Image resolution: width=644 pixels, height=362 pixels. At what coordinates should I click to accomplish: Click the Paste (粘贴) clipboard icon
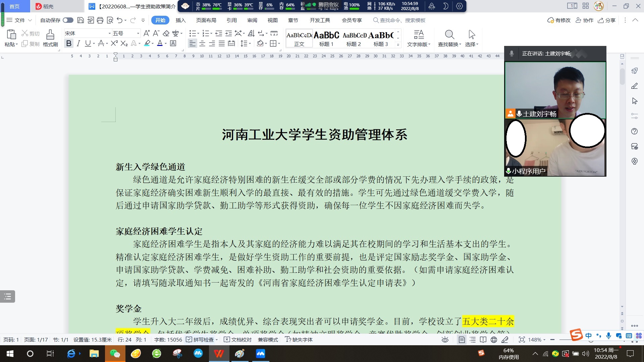[11, 35]
